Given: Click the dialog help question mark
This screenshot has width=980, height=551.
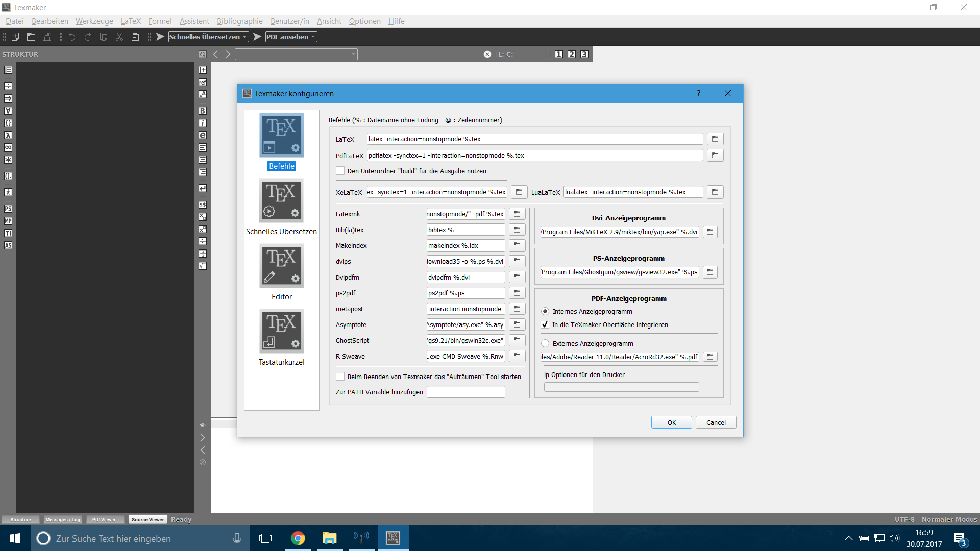Looking at the screenshot, I should tap(699, 93).
